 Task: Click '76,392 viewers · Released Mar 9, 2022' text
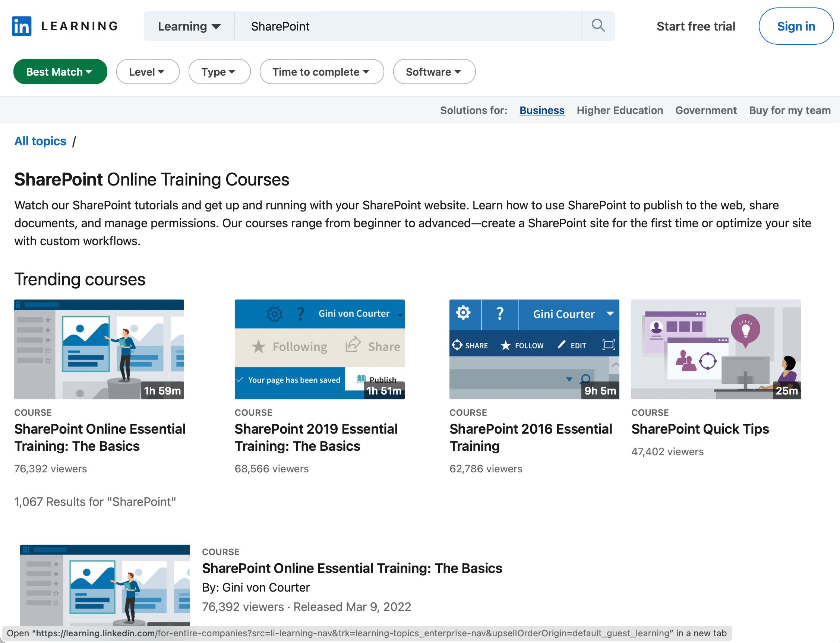[x=306, y=606]
